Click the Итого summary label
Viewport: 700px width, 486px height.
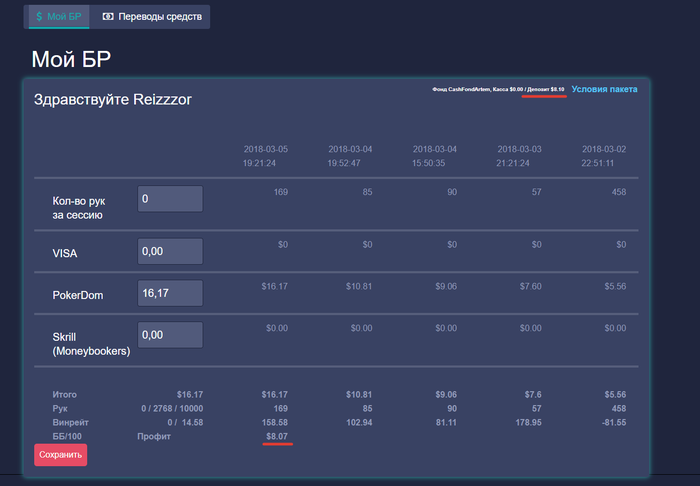coord(65,395)
